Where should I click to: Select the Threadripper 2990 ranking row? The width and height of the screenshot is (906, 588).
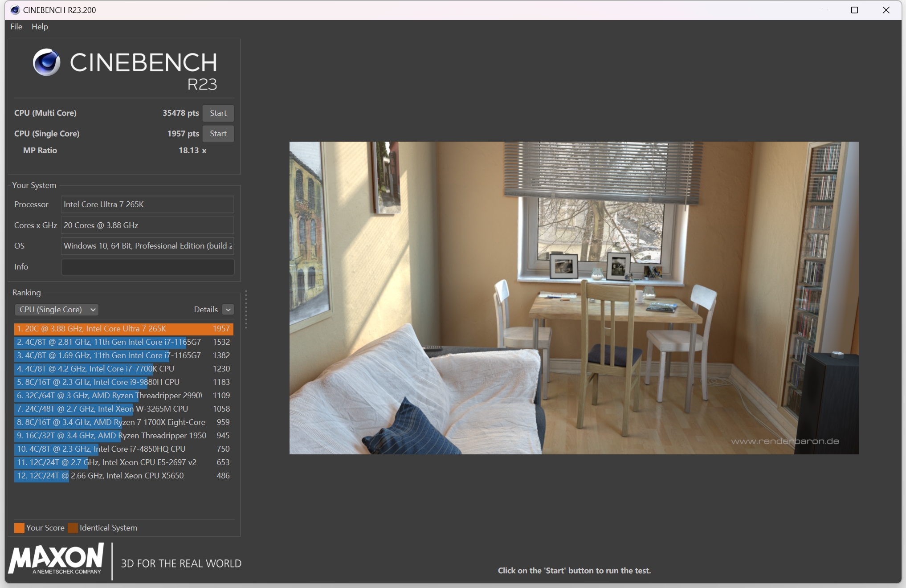tap(123, 396)
